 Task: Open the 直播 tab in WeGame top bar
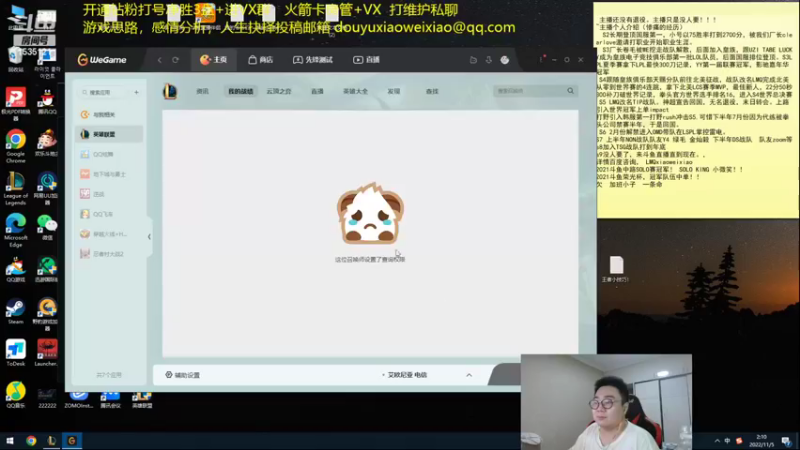tap(366, 60)
